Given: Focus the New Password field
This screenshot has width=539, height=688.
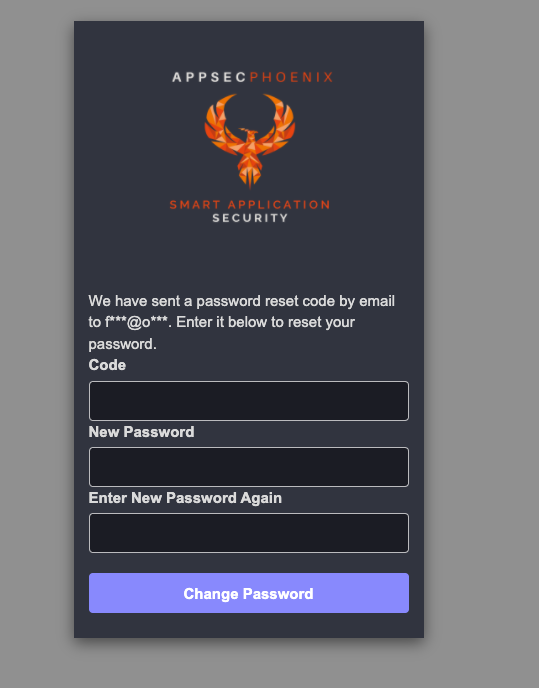Looking at the screenshot, I should 249,467.
